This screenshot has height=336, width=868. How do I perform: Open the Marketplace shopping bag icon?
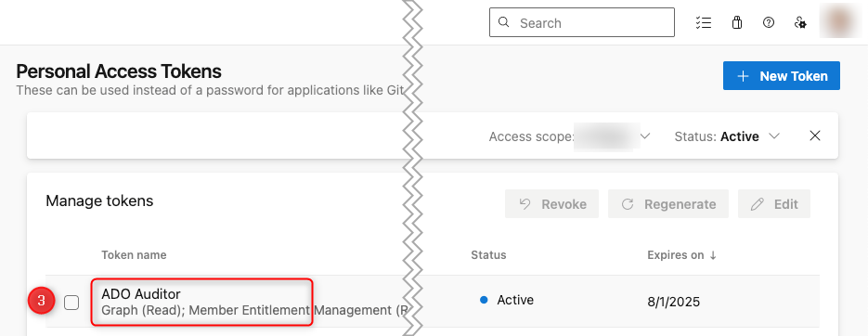click(x=736, y=22)
